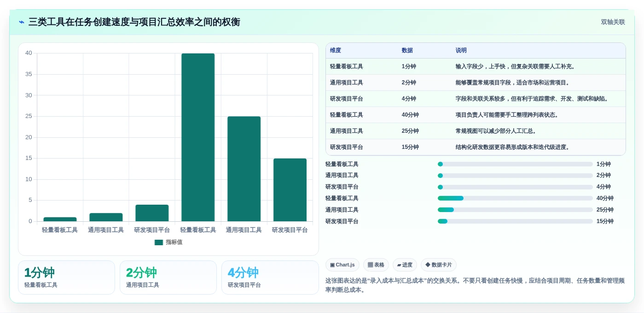The width and height of the screenshot is (644, 313).
Task: Open the 1分钟 轻量看板工具 summary card
Action: click(66, 278)
